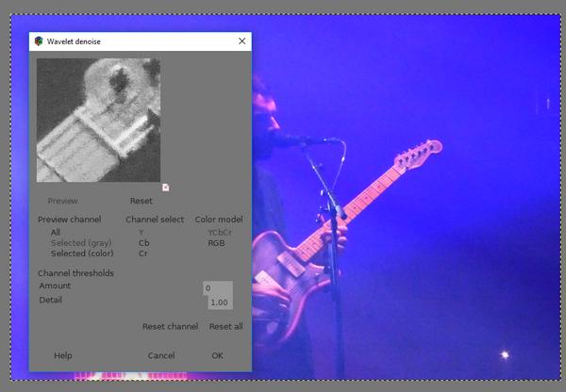Viewport: 566px width, 392px height.
Task: Toggle the Preview checkbox
Action: point(62,201)
